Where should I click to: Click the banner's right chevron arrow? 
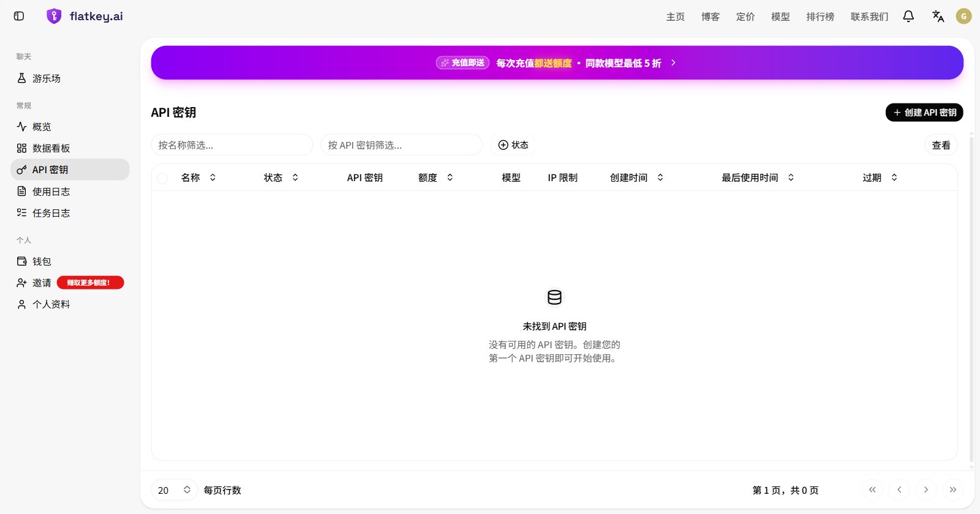tap(673, 62)
